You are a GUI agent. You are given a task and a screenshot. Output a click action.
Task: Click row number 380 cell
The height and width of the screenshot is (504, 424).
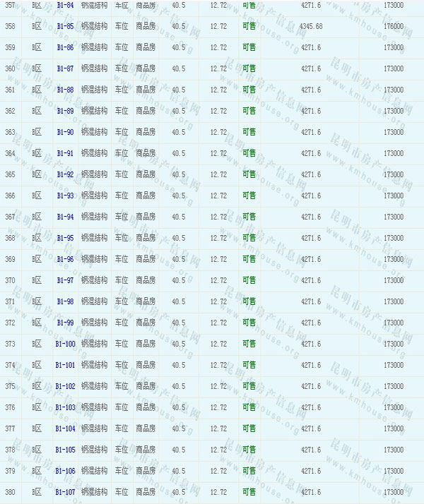(10, 492)
